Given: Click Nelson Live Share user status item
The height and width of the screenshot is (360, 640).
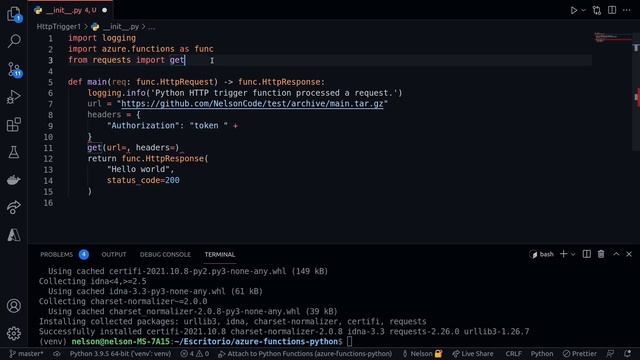Looking at the screenshot, I should tap(422, 353).
